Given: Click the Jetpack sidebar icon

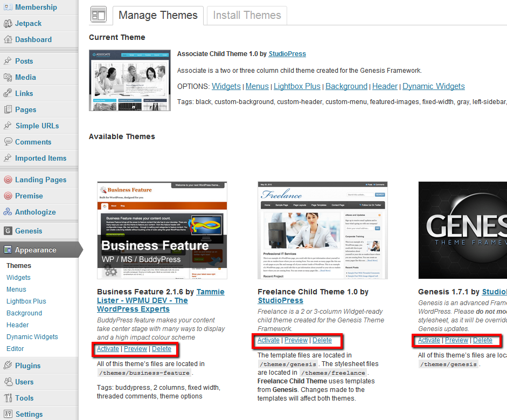Looking at the screenshot, I should pos(8,23).
